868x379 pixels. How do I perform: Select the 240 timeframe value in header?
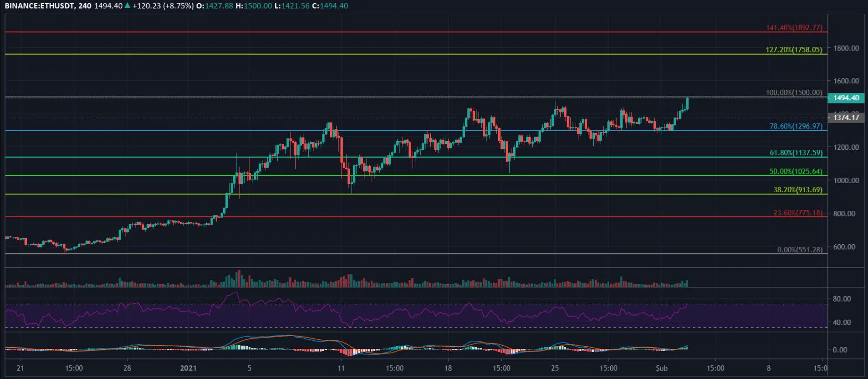tap(85, 6)
